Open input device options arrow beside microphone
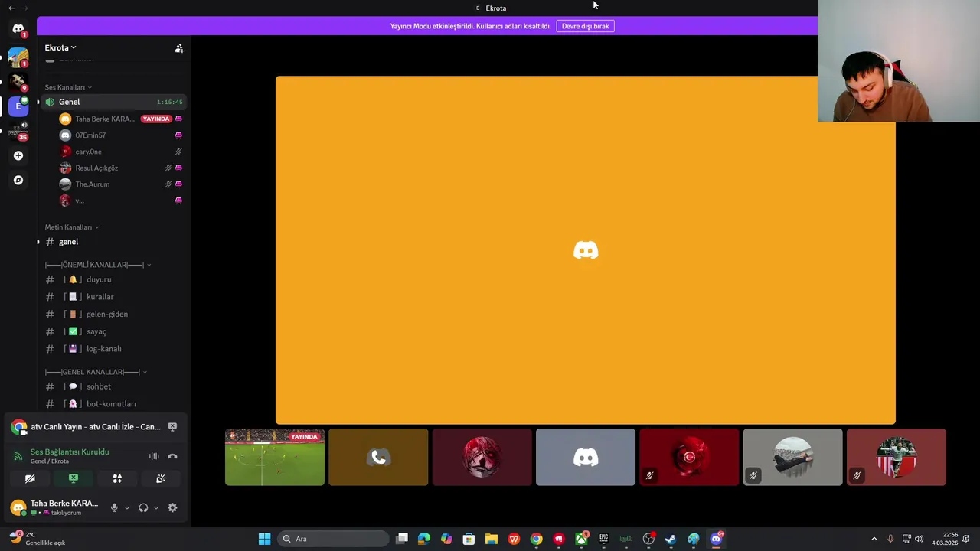Image resolution: width=980 pixels, height=551 pixels. click(126, 507)
